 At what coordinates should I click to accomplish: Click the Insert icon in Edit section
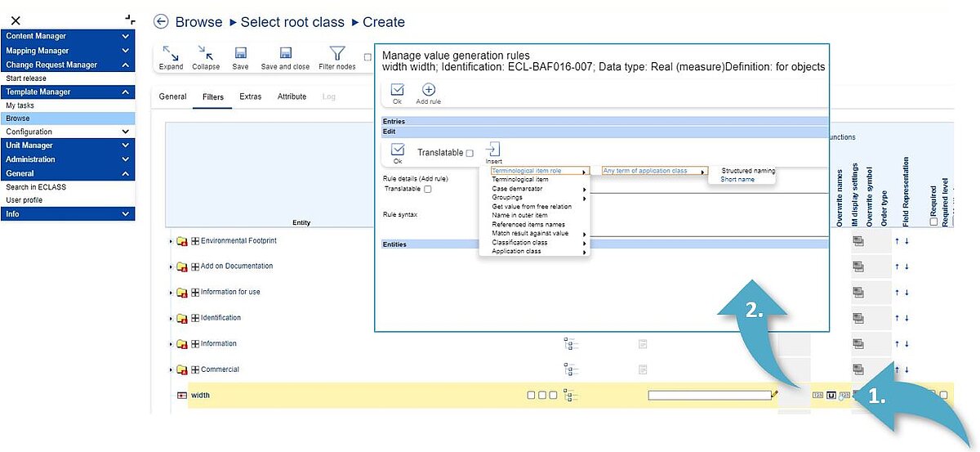coord(493,150)
